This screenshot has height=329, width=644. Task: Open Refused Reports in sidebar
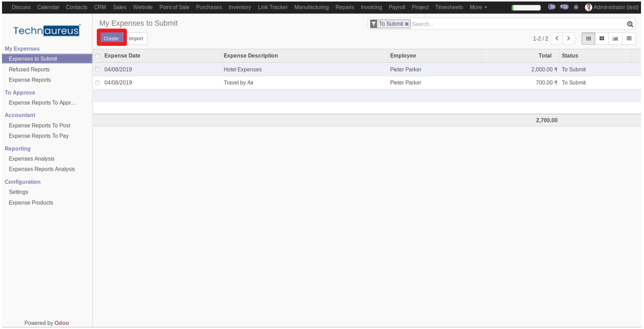click(x=29, y=70)
